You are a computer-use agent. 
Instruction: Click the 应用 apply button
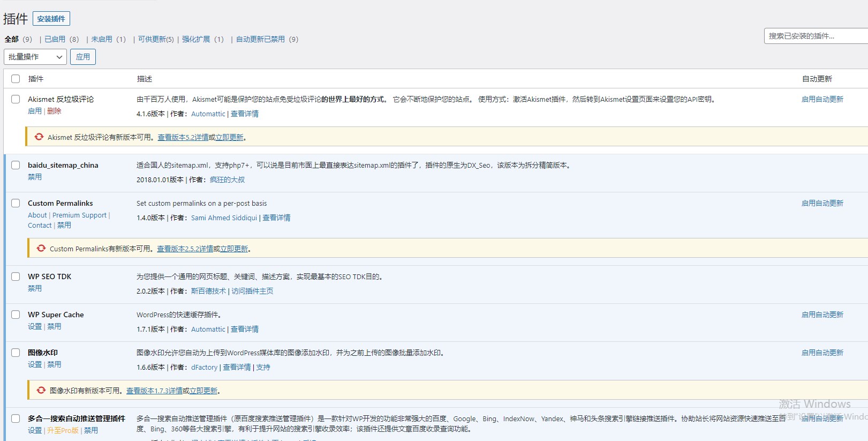pos(83,57)
